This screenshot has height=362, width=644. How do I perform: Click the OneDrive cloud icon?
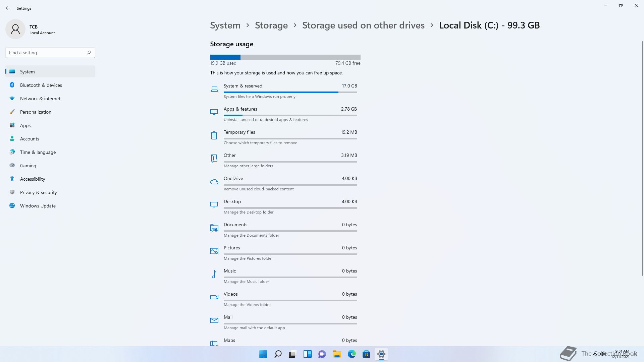pyautogui.click(x=214, y=182)
